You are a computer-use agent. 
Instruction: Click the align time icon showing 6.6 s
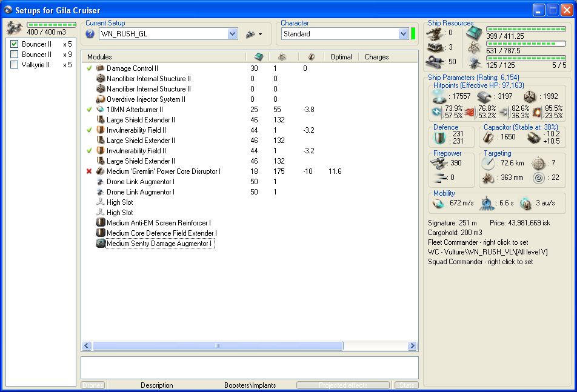[487, 203]
